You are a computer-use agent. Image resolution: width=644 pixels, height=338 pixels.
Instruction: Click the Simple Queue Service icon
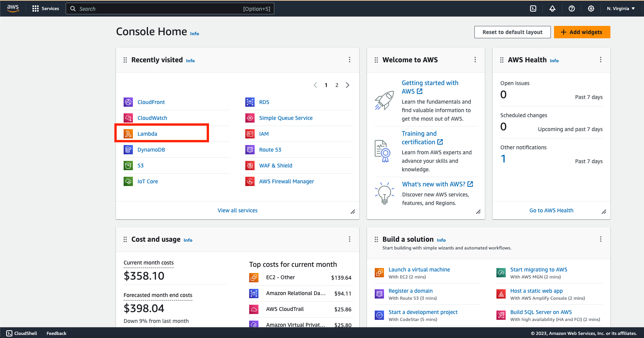point(250,118)
